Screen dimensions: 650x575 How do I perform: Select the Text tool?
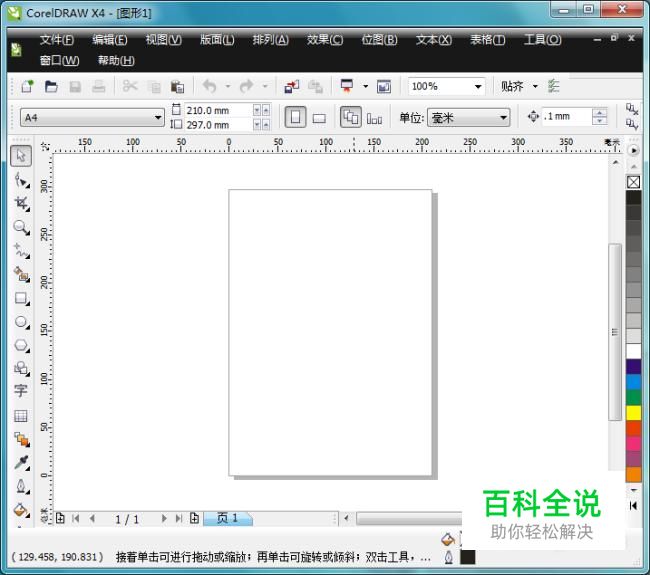point(21,391)
